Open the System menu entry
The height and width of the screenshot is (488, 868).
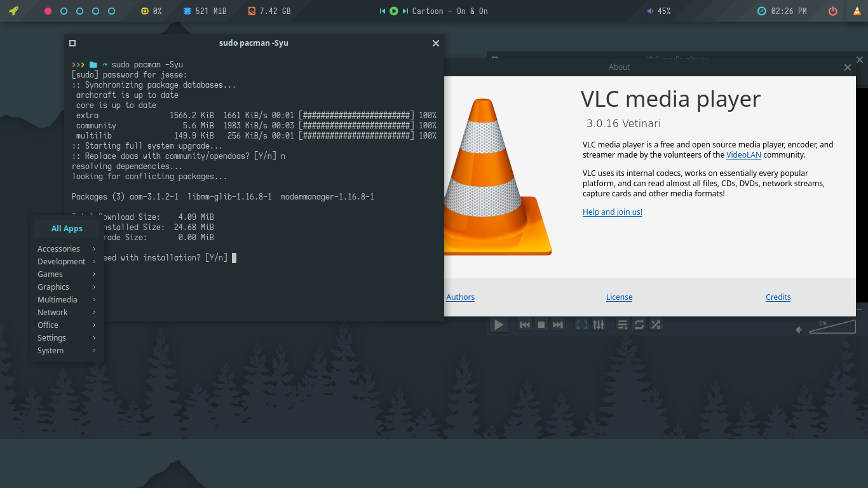pos(67,350)
